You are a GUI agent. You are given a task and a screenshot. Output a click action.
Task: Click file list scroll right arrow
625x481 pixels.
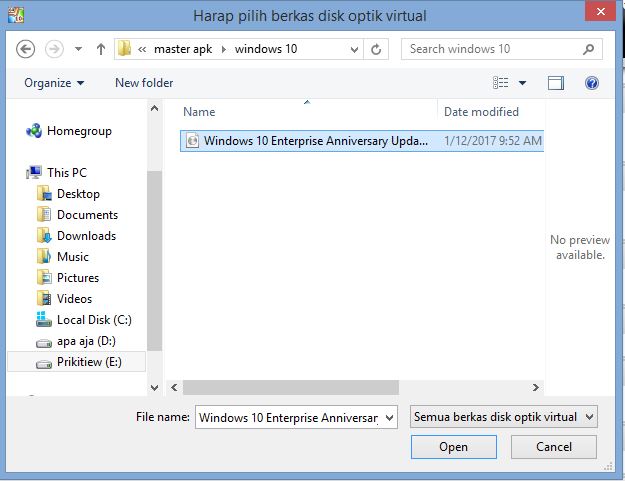[536, 387]
